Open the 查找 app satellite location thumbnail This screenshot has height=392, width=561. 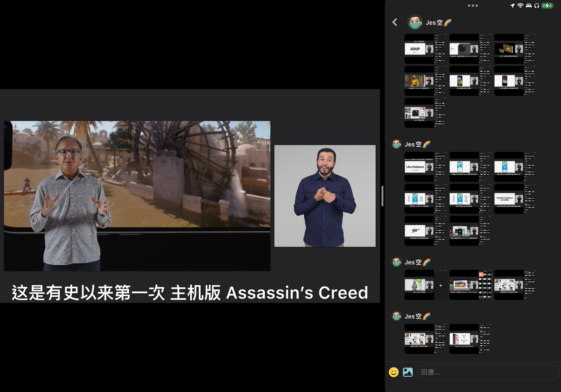(x=470, y=167)
